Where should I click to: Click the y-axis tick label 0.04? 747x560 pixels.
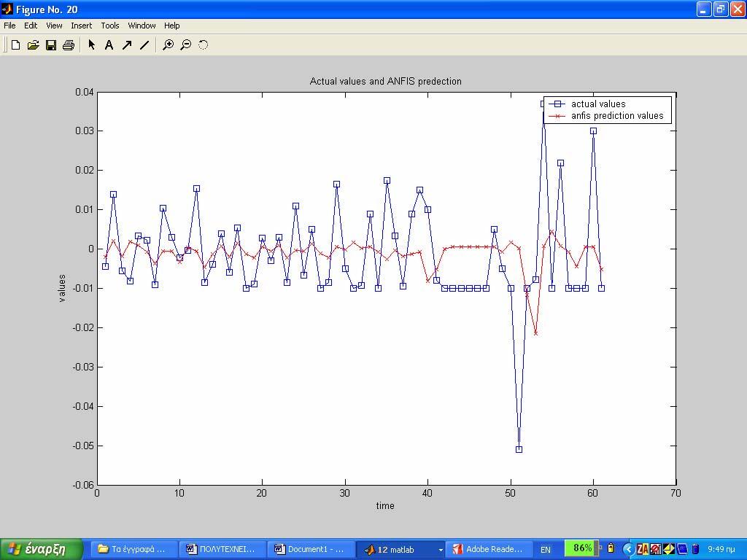[85, 92]
